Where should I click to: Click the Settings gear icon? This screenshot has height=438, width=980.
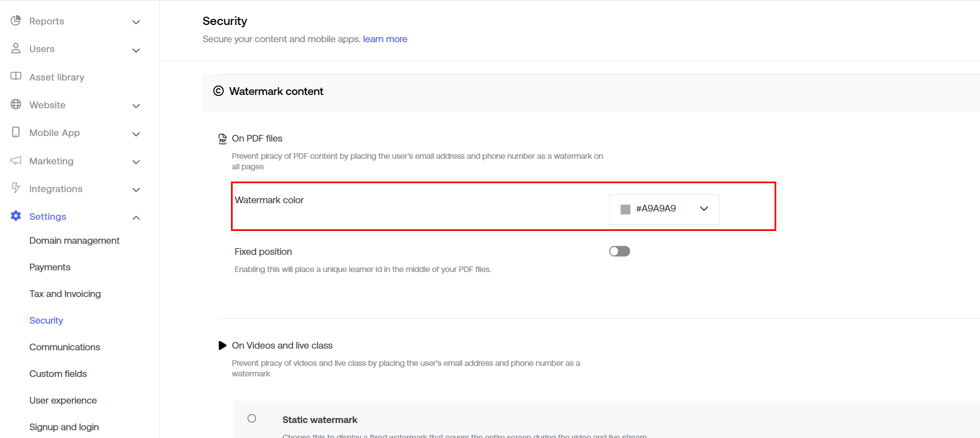(x=16, y=216)
